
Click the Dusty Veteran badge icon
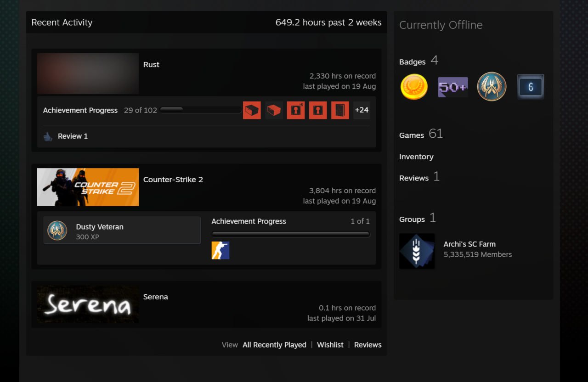[57, 230]
